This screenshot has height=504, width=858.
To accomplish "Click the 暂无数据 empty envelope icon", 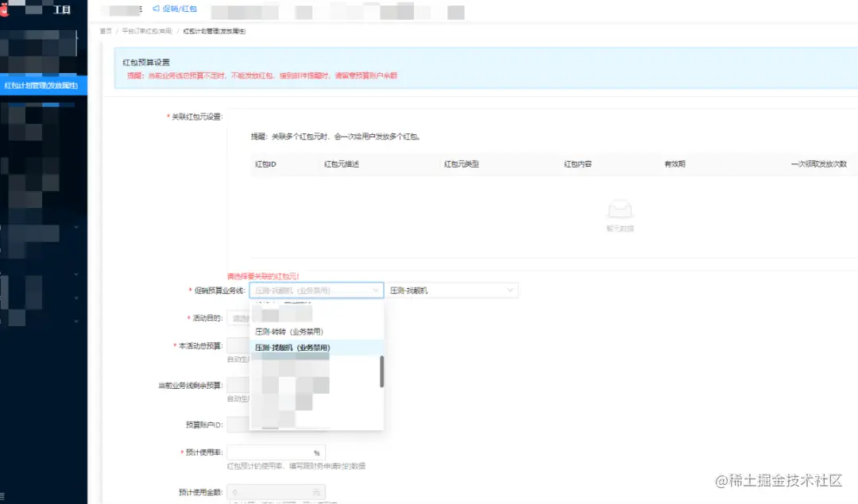I will [620, 209].
